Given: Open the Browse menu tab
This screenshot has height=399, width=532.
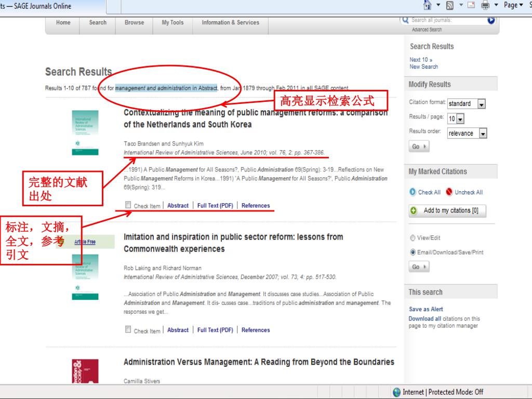Looking at the screenshot, I should pyautogui.click(x=134, y=23).
